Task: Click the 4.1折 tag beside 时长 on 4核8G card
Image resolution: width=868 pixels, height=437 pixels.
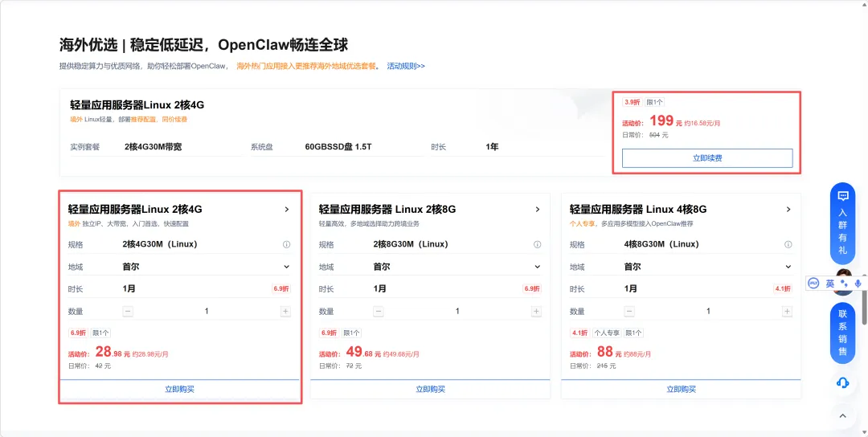Action: [x=783, y=288]
